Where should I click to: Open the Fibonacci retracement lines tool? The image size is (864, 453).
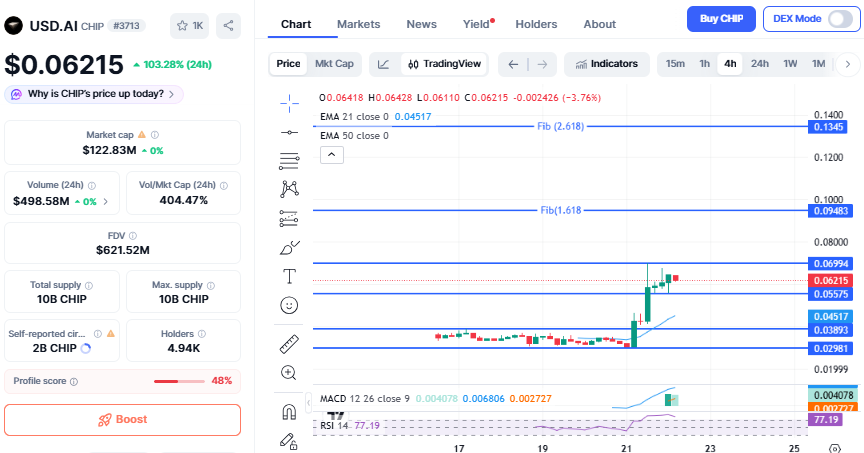[289, 160]
